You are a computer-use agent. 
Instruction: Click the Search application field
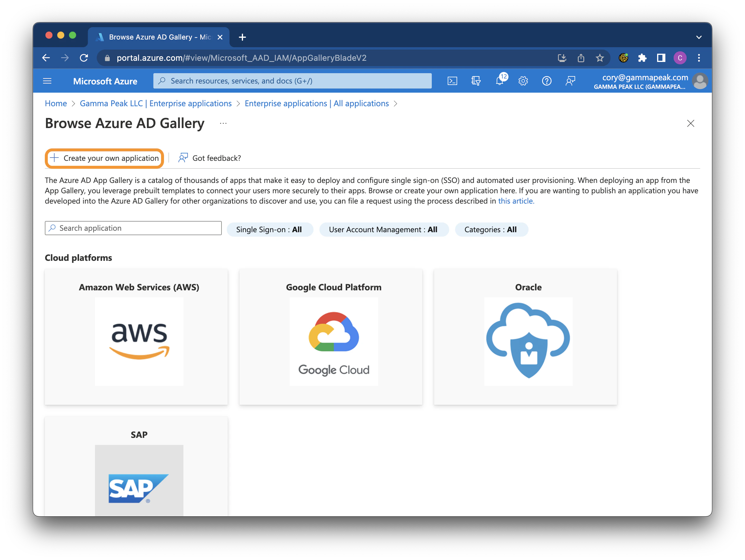[133, 228]
